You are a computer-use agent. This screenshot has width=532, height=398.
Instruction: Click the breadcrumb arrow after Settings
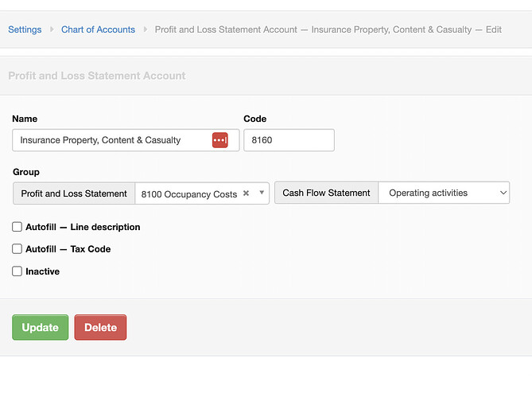(52, 29)
